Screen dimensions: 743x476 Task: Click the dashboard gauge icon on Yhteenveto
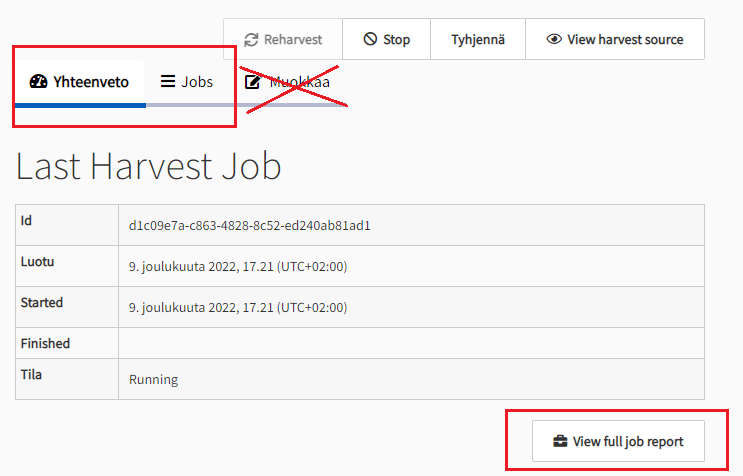(x=39, y=82)
